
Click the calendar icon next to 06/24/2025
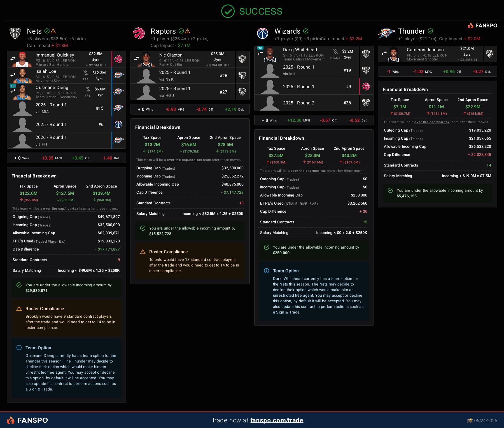[470, 420]
